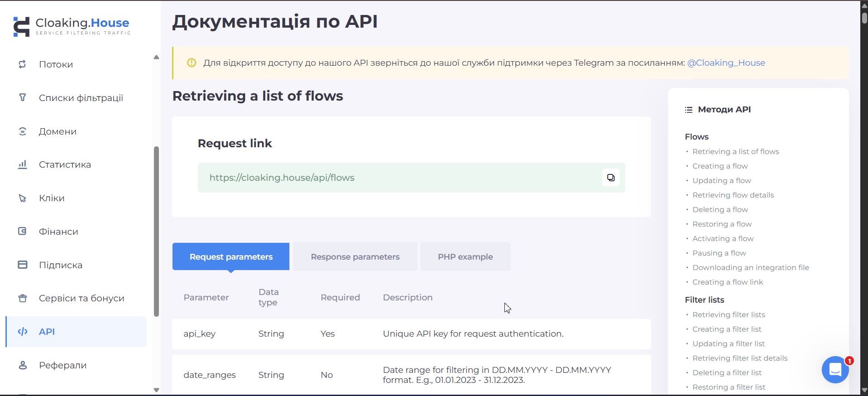Click the Списки фільтрації funnel icon
This screenshot has width=868, height=396.
pos(22,97)
